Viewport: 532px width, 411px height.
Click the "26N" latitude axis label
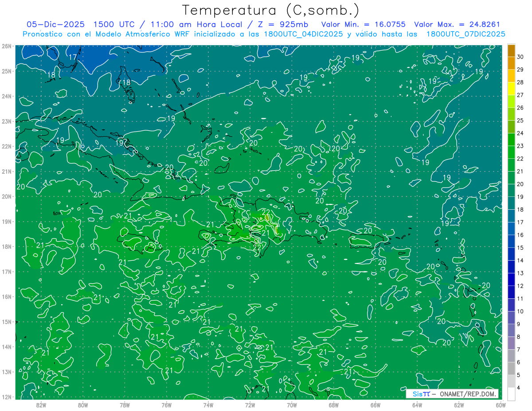point(6,46)
